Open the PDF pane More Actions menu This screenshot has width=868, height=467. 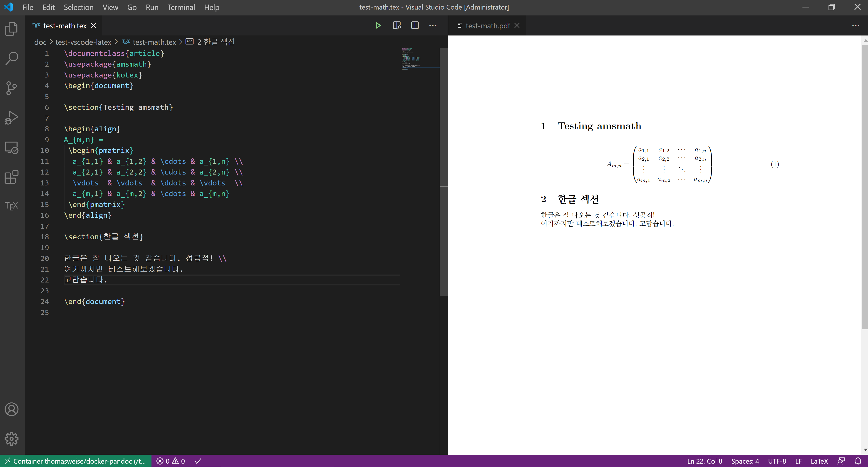(x=856, y=26)
